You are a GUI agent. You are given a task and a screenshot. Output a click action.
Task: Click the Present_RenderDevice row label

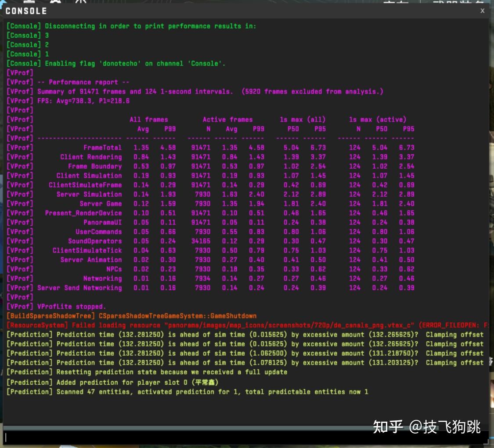pyautogui.click(x=83, y=213)
